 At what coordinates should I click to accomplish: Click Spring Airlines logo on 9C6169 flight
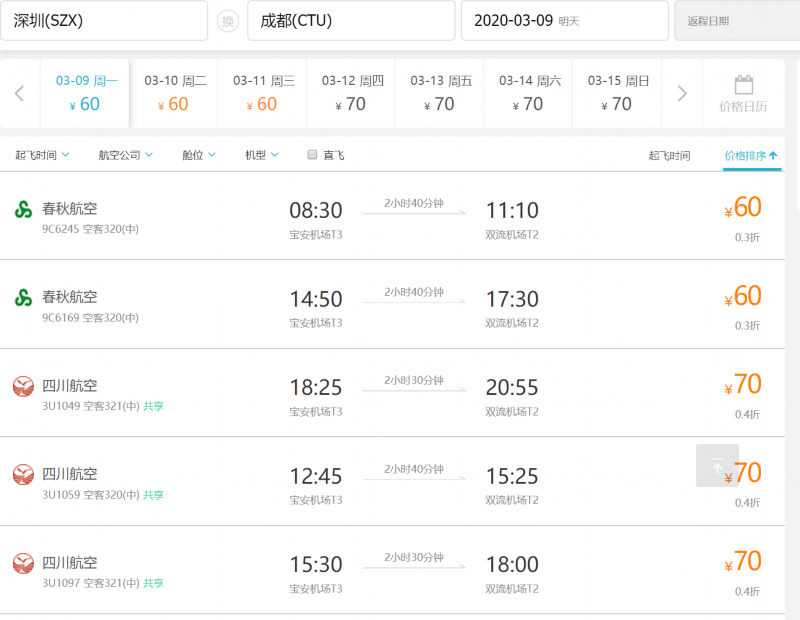click(23, 298)
